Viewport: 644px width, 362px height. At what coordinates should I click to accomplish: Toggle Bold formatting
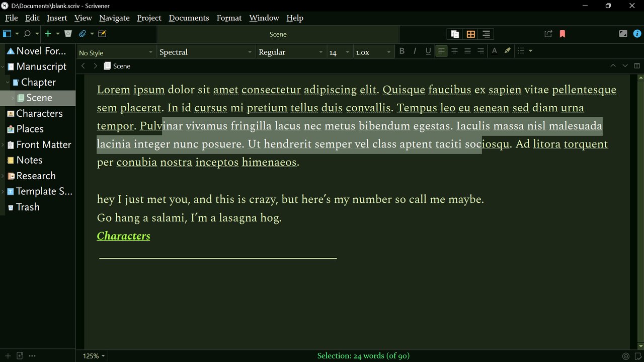click(x=402, y=51)
